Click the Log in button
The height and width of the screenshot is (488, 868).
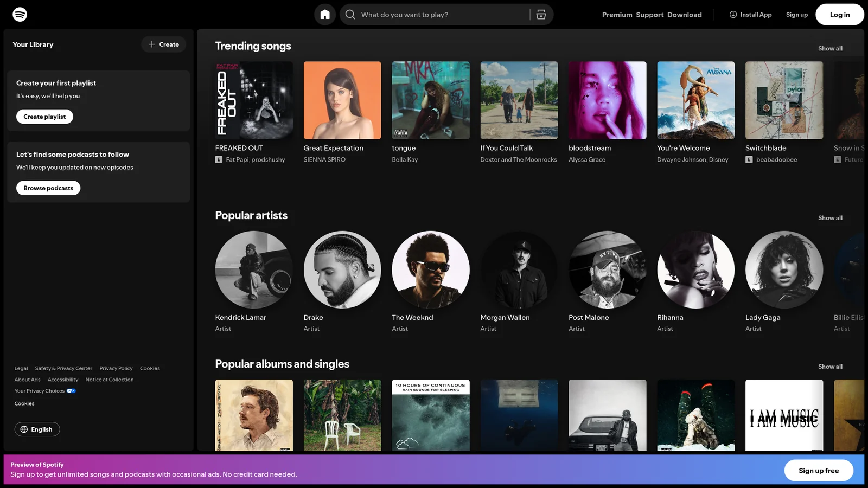[x=839, y=15]
